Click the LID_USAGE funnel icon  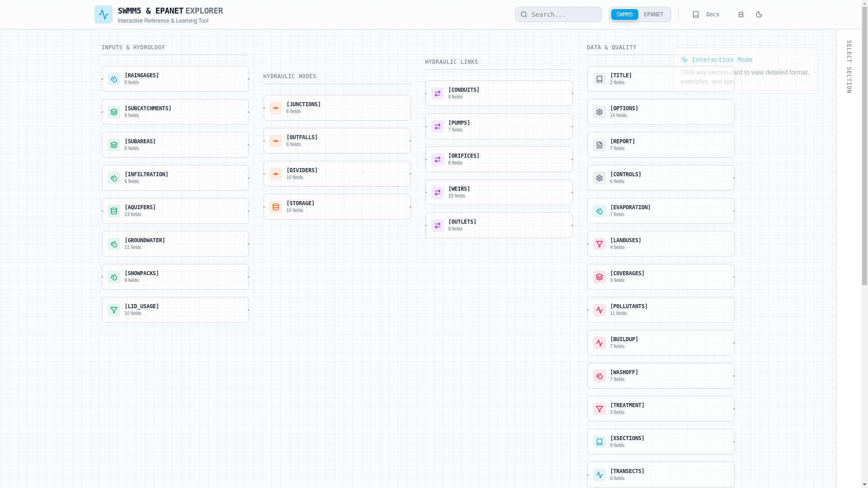click(x=114, y=310)
